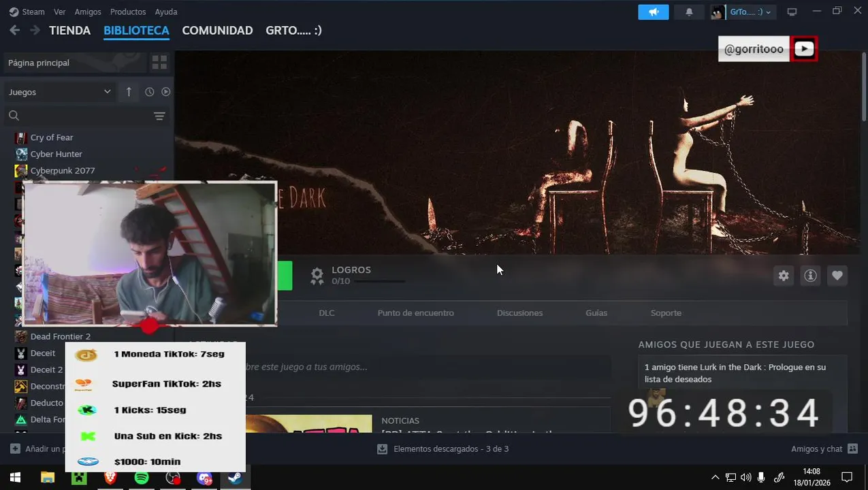Go to Página principal of library
The image size is (868, 490).
[75, 63]
